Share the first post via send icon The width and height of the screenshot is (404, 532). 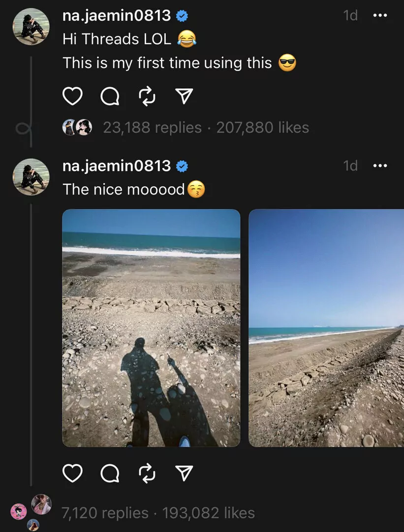tap(184, 97)
